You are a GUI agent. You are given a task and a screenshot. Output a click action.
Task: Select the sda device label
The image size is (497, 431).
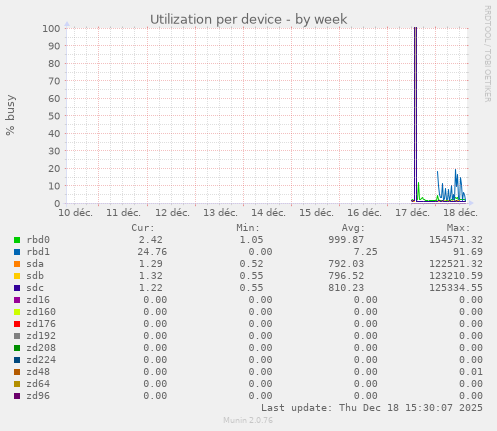35,264
